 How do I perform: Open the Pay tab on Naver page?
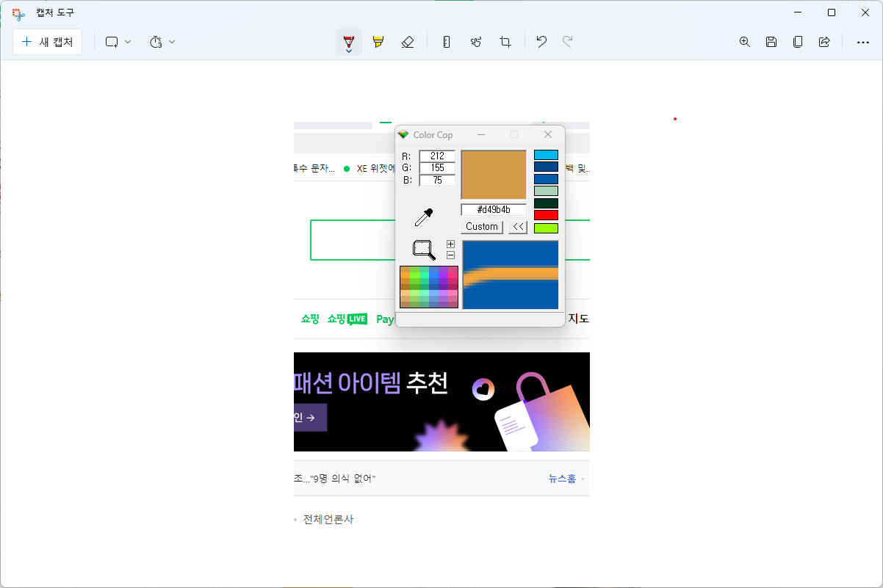385,319
